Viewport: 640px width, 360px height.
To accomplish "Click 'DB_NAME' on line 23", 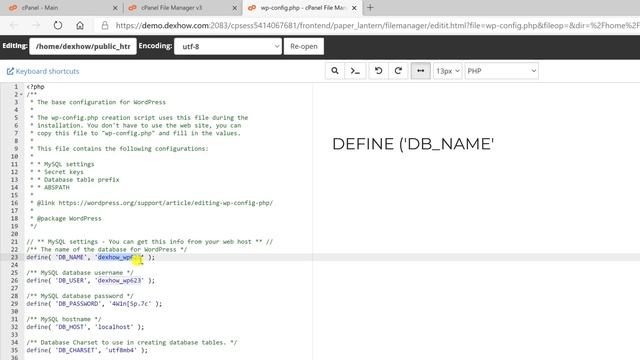I will coord(71,257).
